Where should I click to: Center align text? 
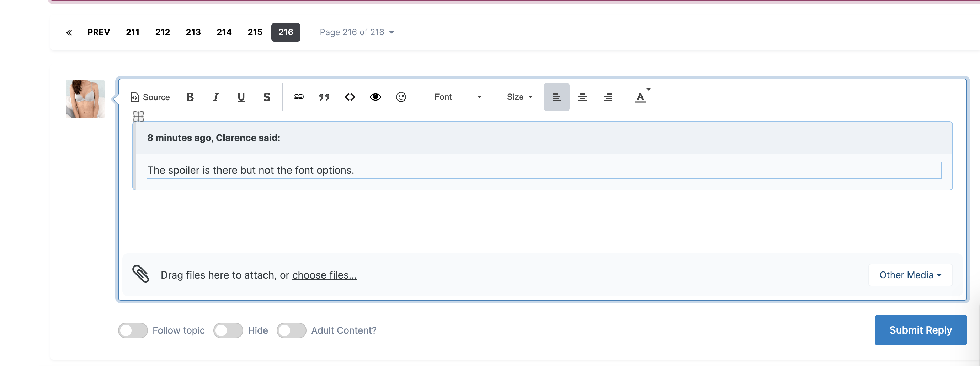coord(582,97)
